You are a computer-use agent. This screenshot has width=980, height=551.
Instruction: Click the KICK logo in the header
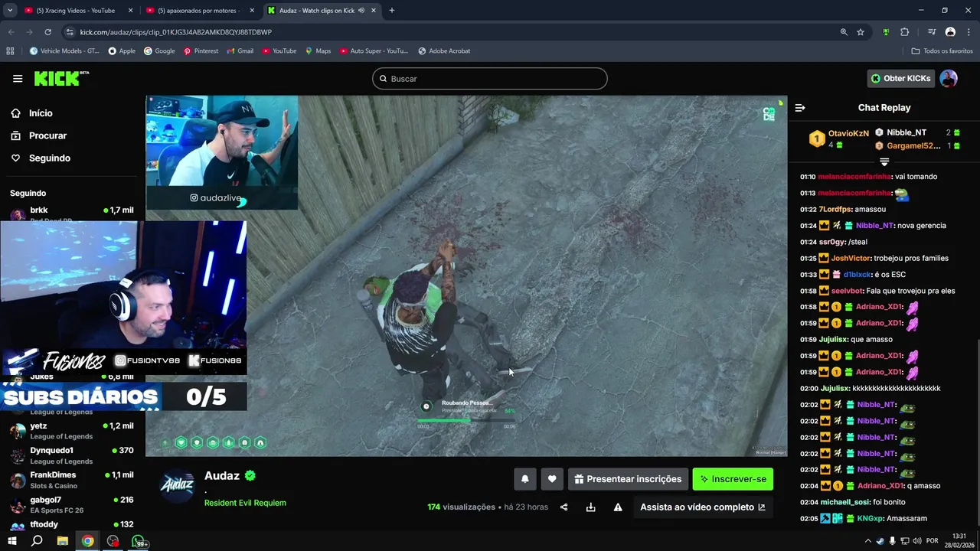tap(61, 79)
